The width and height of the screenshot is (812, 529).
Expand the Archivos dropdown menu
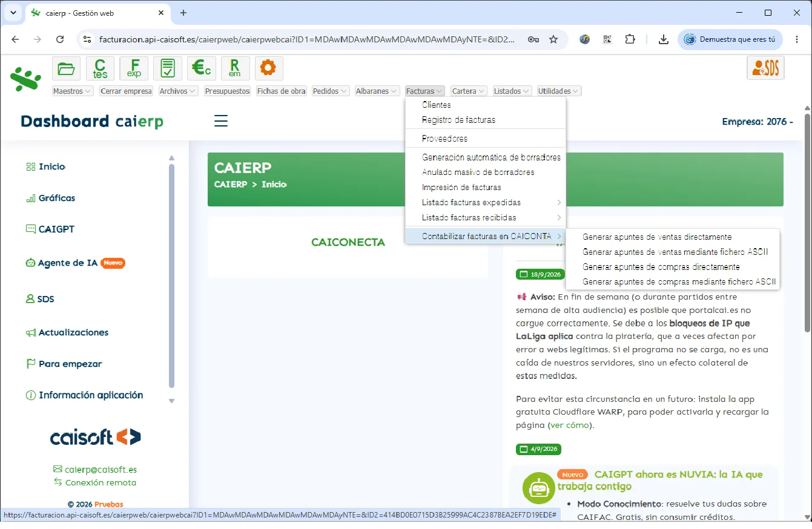178,91
